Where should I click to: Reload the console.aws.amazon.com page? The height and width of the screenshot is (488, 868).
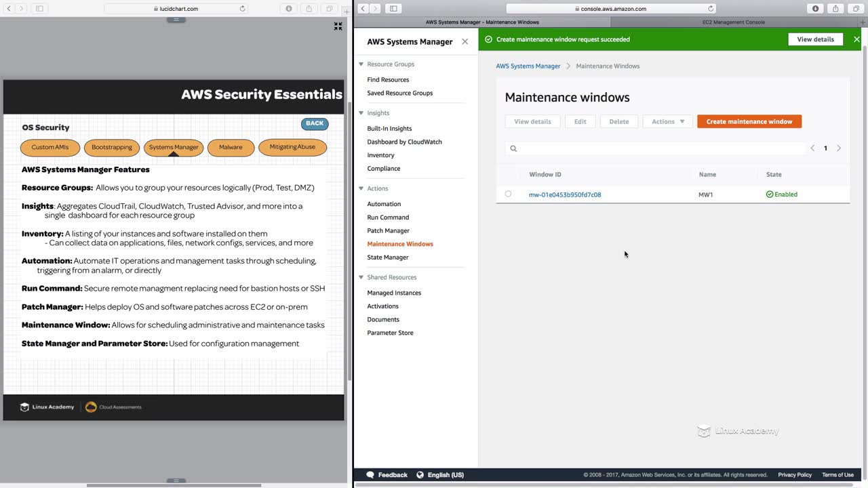tap(711, 9)
